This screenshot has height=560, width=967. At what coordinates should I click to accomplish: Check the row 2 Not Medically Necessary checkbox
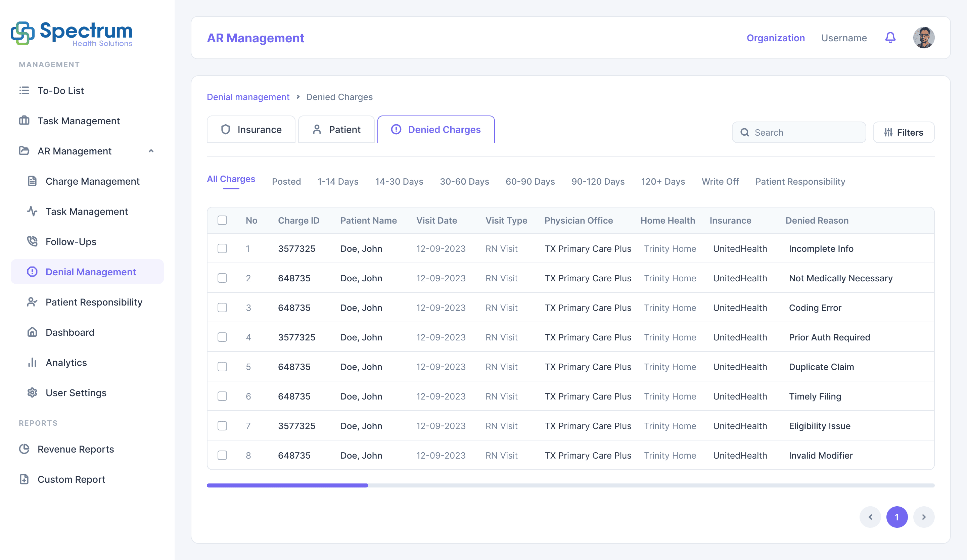[222, 278]
